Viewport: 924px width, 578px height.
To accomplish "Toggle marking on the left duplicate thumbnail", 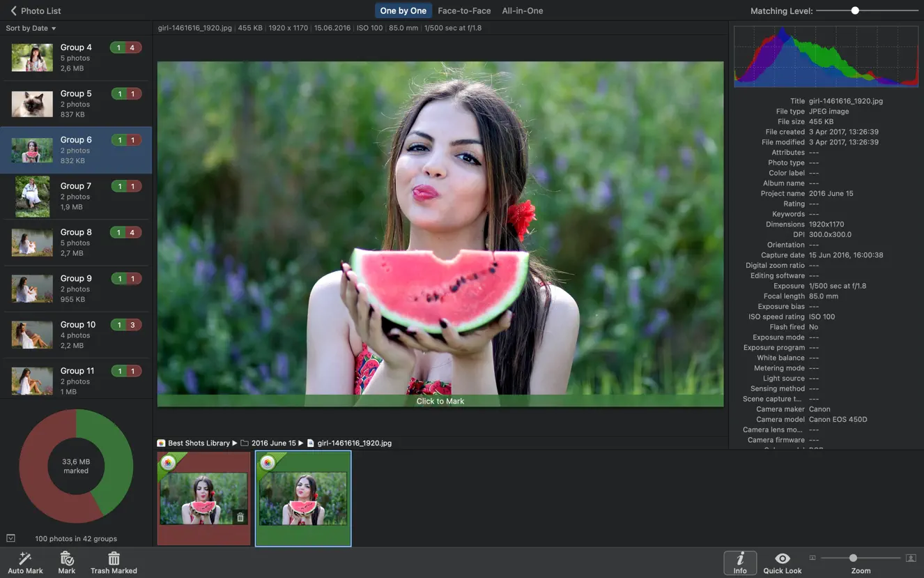I will (x=203, y=497).
